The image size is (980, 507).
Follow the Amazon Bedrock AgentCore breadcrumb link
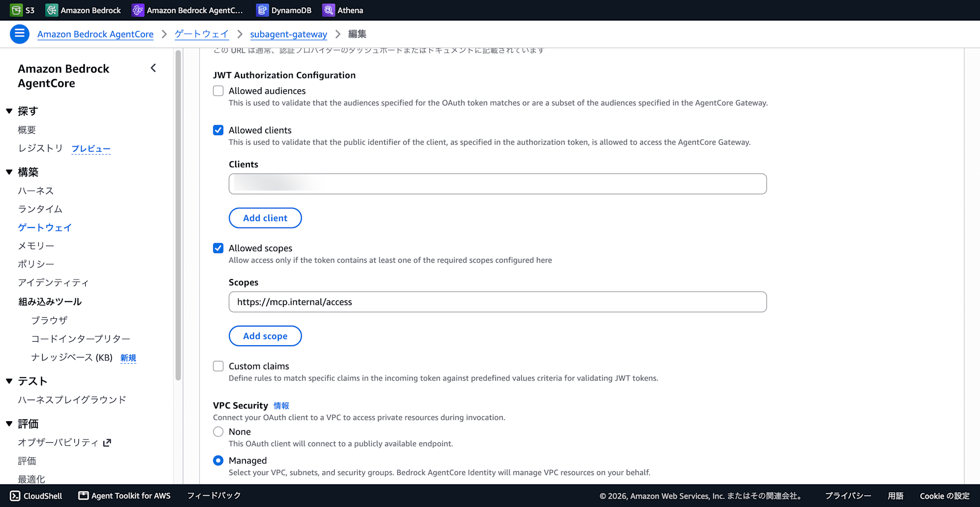(96, 34)
